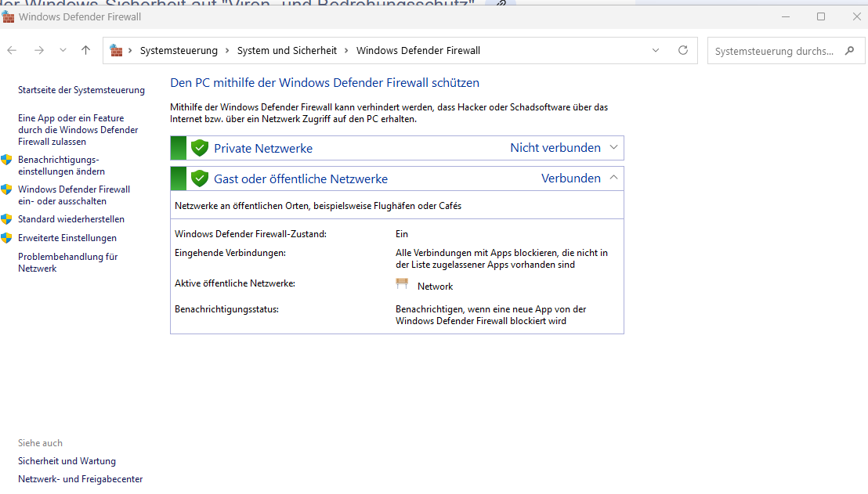This screenshot has width=868, height=494.
Task: Click the Windows Defender Firewall title bar icon
Action: click(x=9, y=16)
